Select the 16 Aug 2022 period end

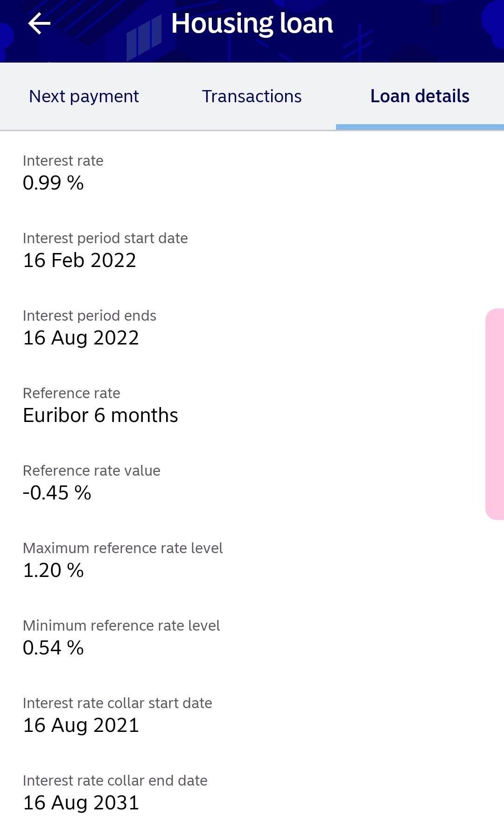click(81, 338)
